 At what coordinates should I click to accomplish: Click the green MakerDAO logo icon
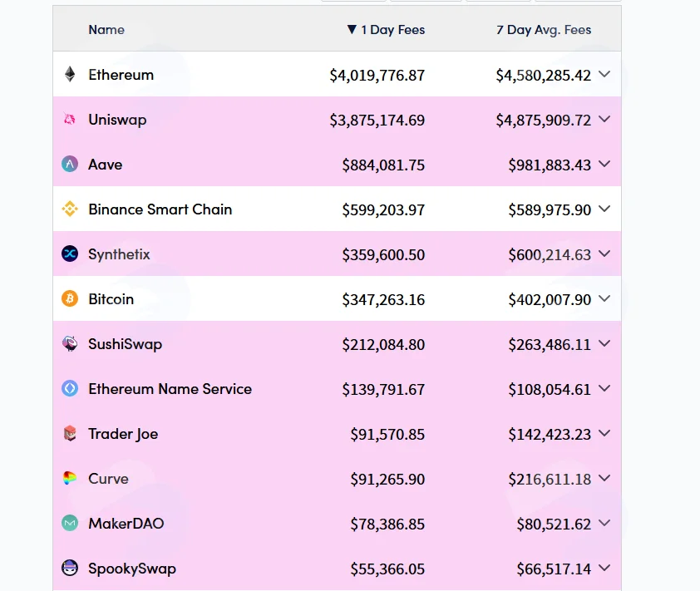pos(70,523)
